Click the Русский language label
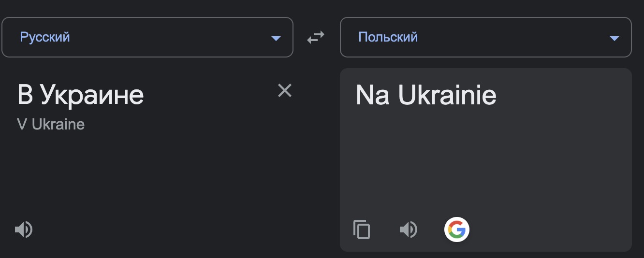The height and width of the screenshot is (258, 644). pyautogui.click(x=45, y=37)
